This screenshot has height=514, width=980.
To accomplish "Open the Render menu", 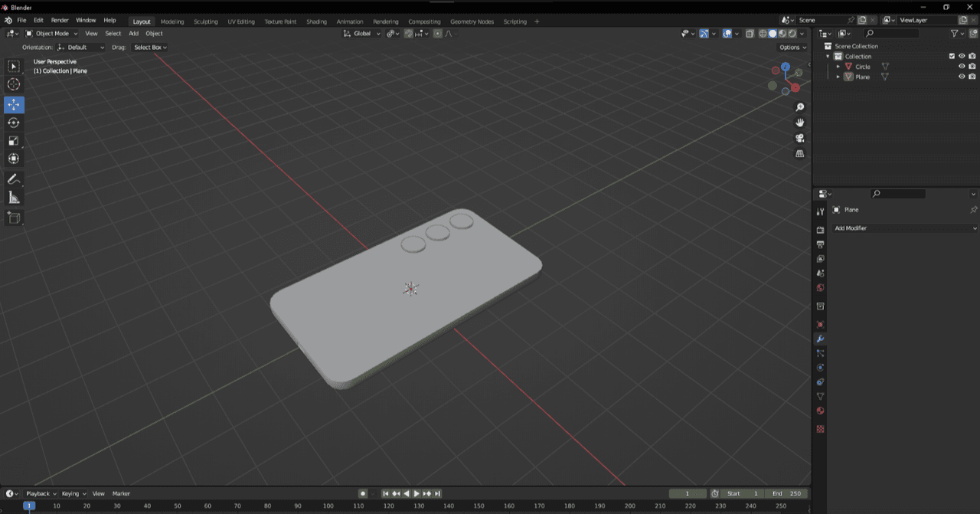I will click(x=60, y=20).
